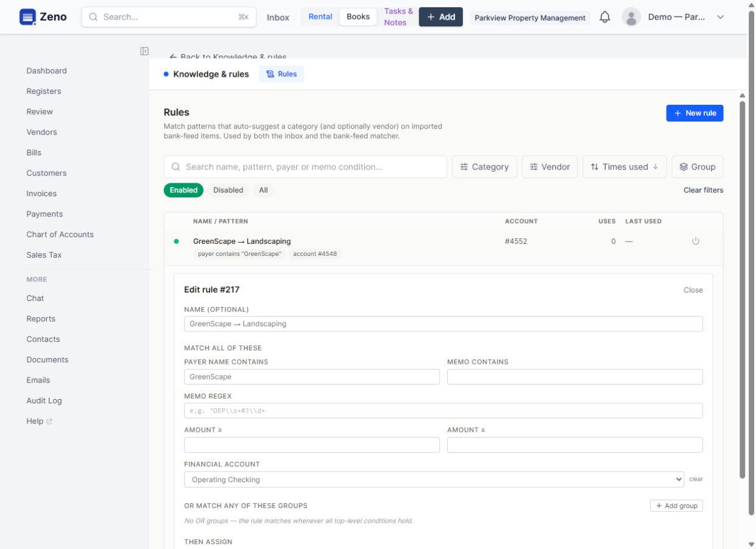The image size is (756, 549).
Task: Open Contacts in sidebar
Action: (43, 339)
